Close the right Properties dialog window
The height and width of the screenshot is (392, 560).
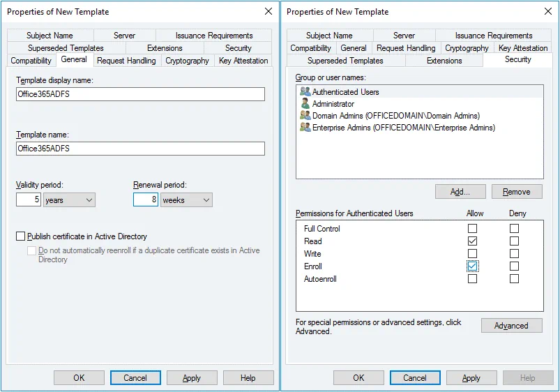coord(547,12)
